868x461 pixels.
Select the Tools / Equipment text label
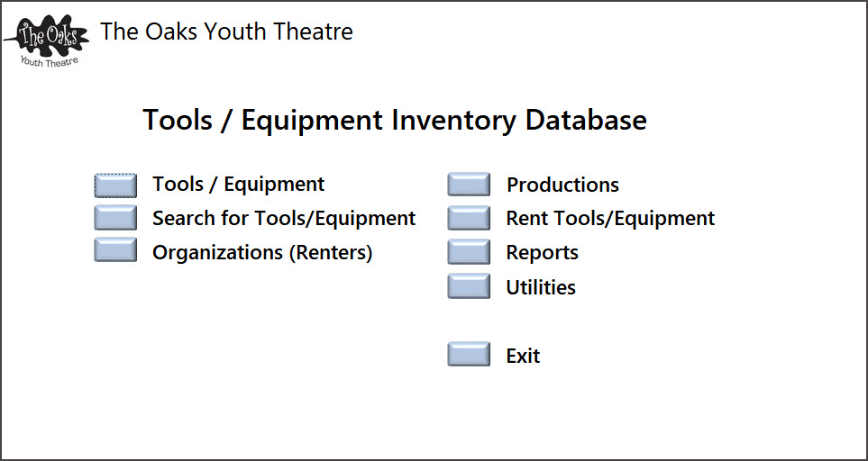(x=239, y=184)
